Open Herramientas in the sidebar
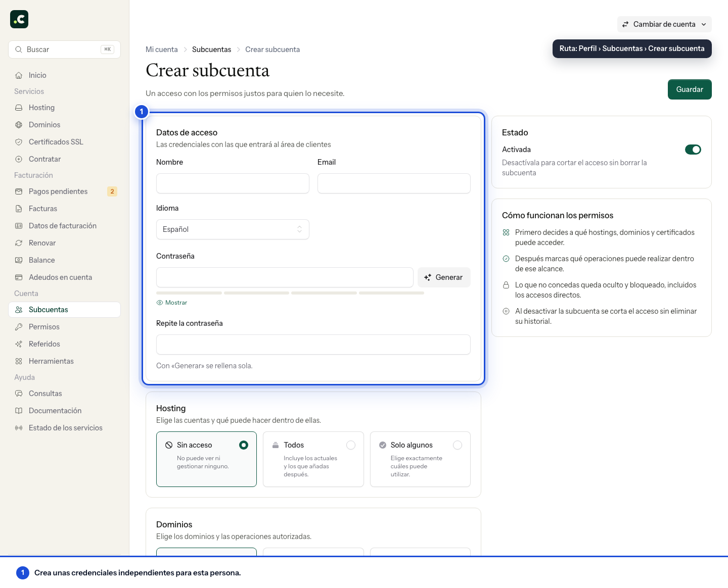This screenshot has width=728, height=588. [64, 361]
